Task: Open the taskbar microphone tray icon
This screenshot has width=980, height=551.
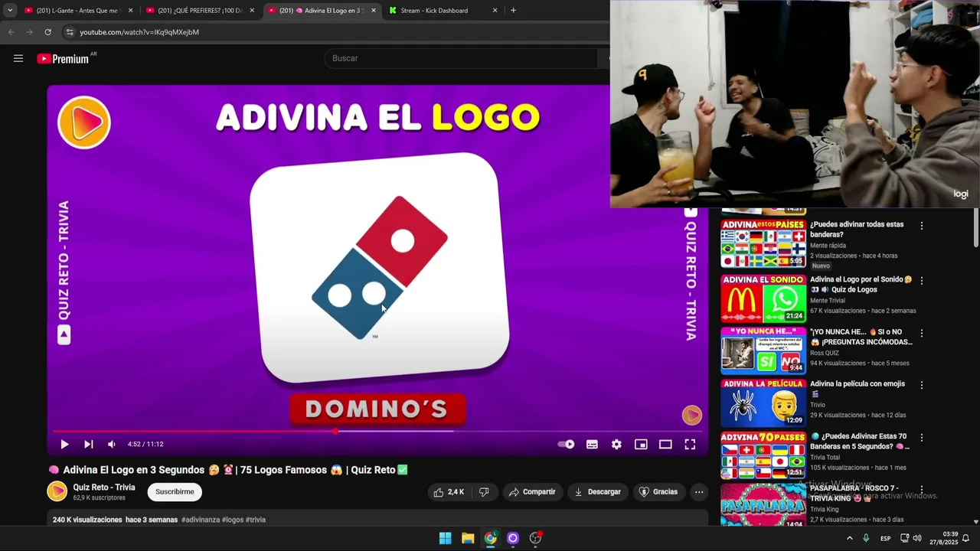Action: [x=866, y=538]
